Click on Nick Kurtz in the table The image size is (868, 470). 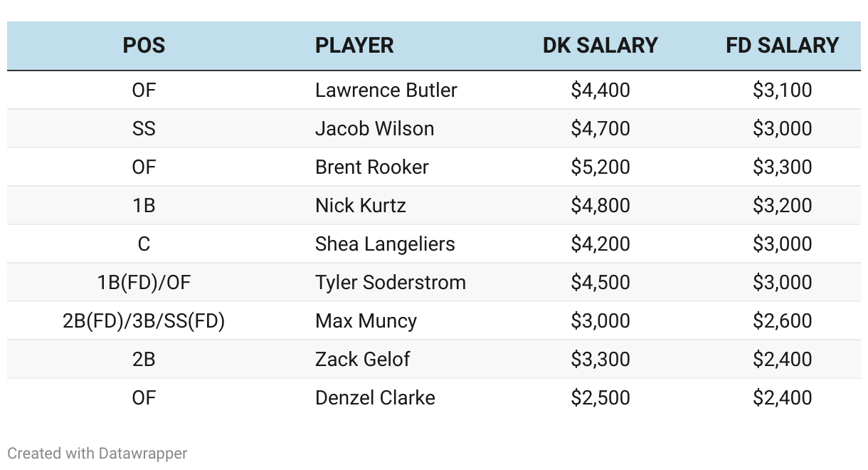click(x=361, y=205)
